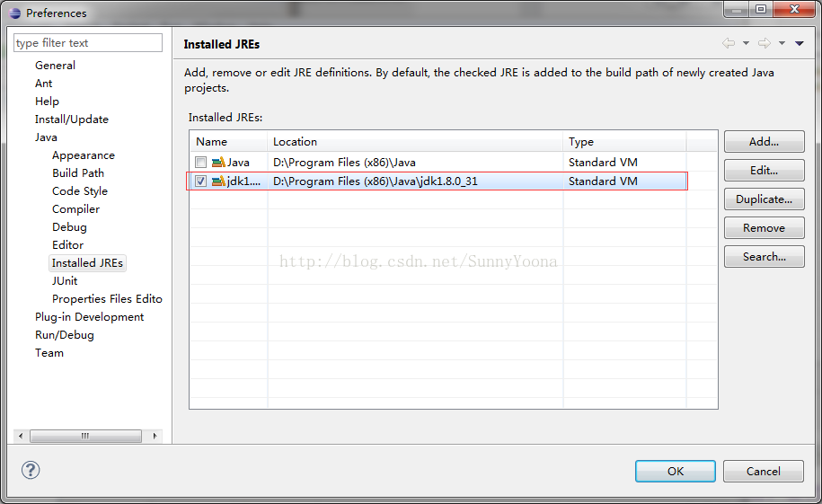Viewport: 822px width, 504px height.
Task: Select the jdk1.8.0_31 JRE library icon
Action: tap(218, 181)
